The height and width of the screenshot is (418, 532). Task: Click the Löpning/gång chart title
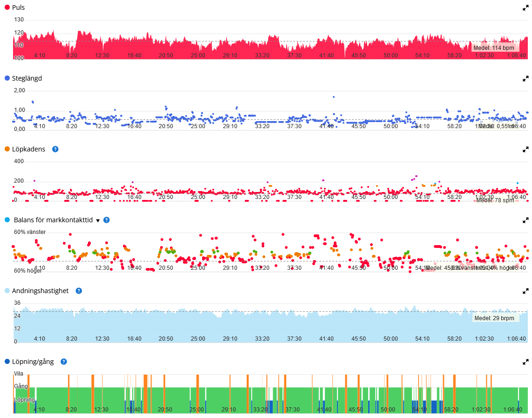pos(33,362)
